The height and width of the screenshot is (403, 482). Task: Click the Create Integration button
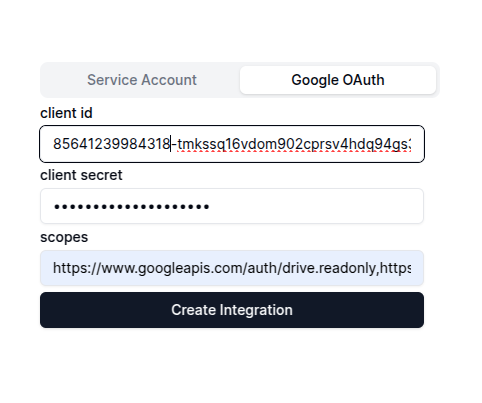232,310
